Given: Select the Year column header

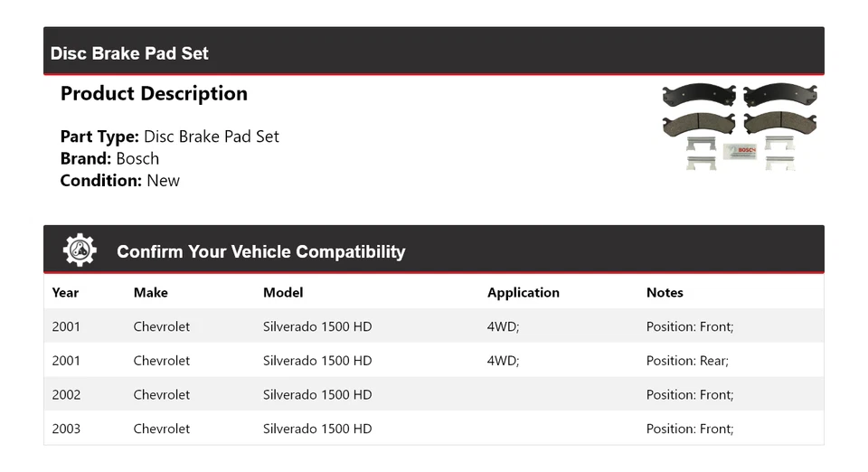Looking at the screenshot, I should 65,292.
